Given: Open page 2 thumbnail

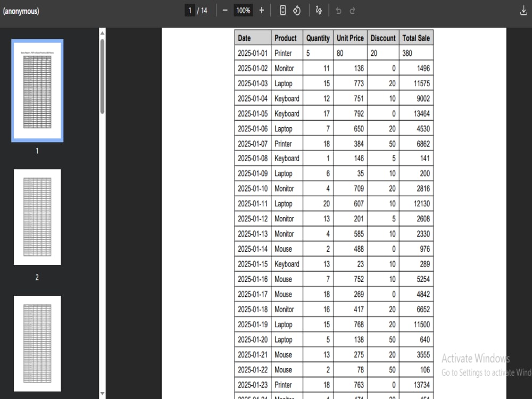Looking at the screenshot, I should click(37, 217).
